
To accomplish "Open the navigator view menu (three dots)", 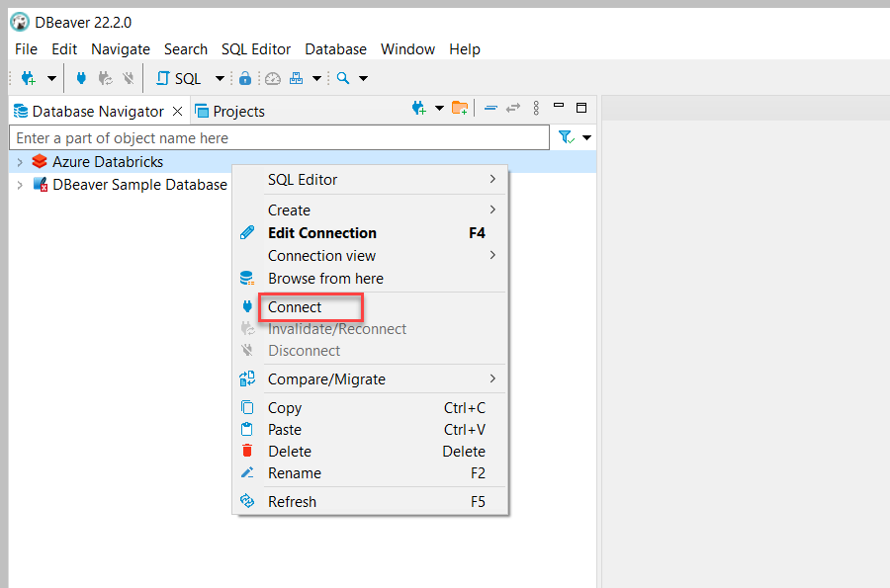I will click(x=536, y=108).
